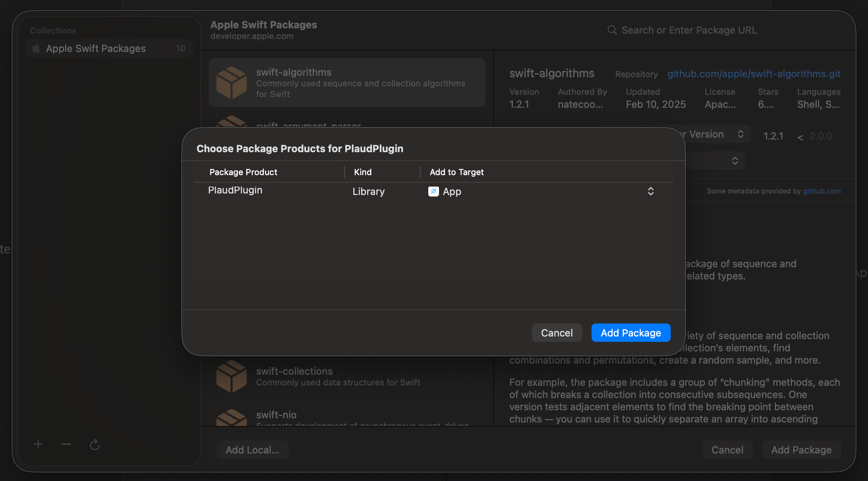Click the developer.apple.com subtitle
The height and width of the screenshot is (481, 868).
click(252, 36)
